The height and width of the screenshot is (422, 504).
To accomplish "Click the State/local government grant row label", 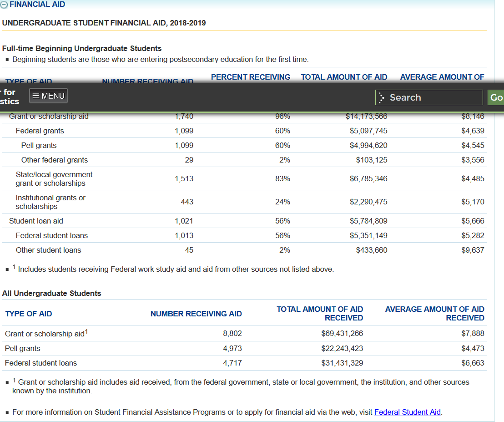I will pos(54,179).
